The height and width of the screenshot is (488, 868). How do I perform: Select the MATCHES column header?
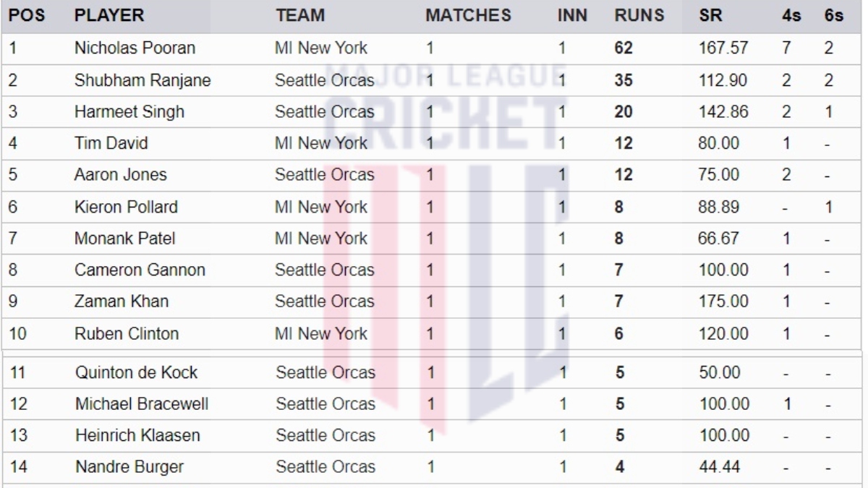pyautogui.click(x=468, y=15)
